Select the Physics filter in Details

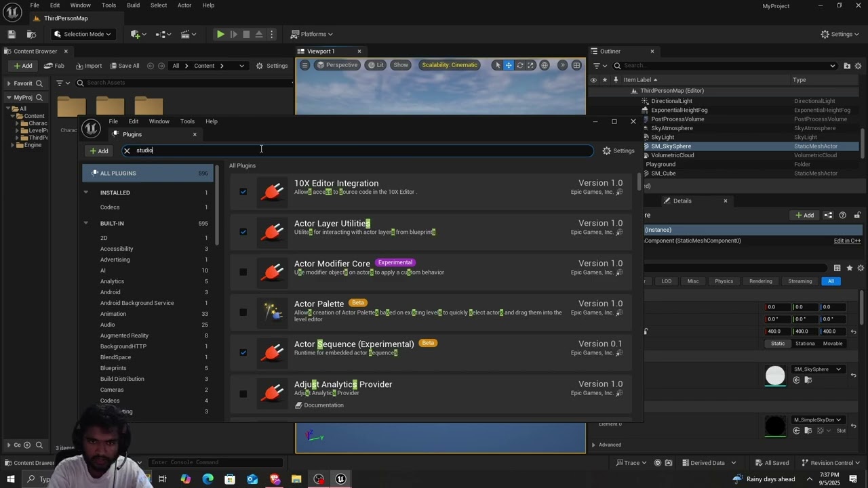point(724,281)
